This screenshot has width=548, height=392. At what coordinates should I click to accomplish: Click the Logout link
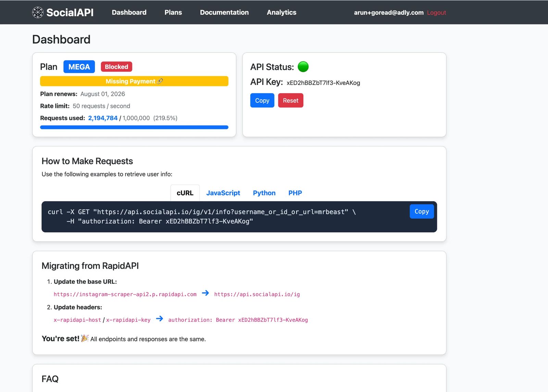tap(436, 13)
